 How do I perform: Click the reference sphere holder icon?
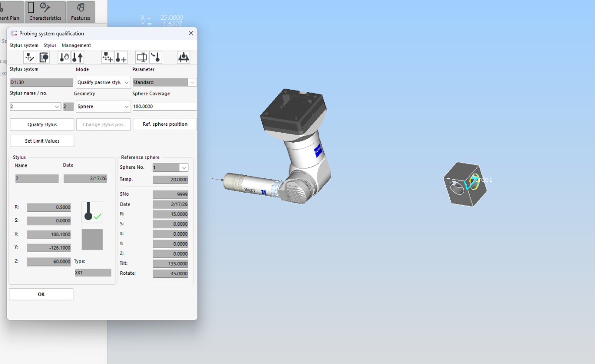tap(183, 57)
